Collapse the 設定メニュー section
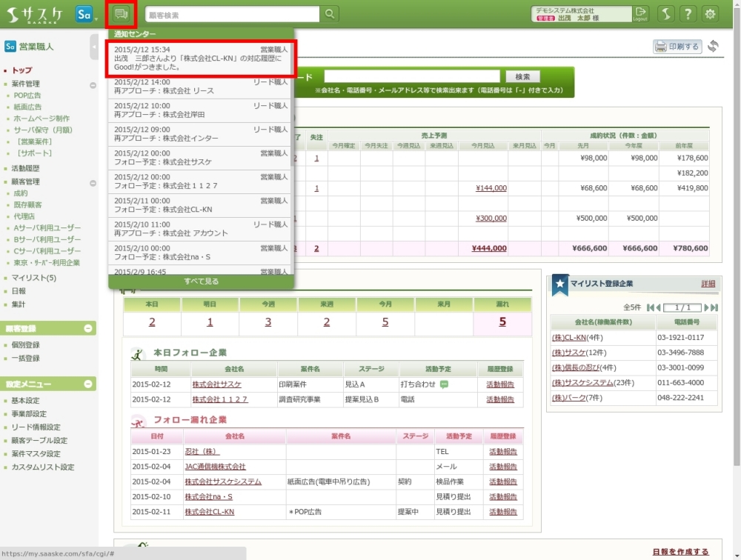 pos(88,384)
